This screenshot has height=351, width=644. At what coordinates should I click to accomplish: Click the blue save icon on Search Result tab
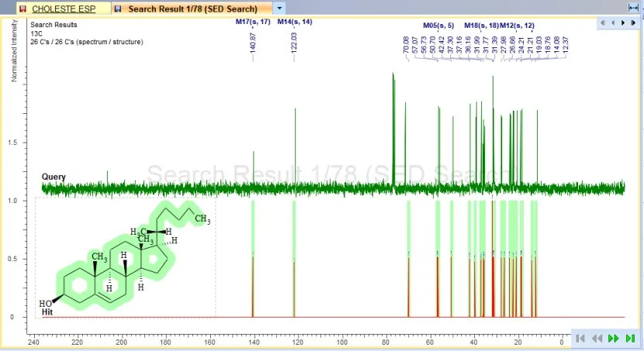(x=118, y=9)
